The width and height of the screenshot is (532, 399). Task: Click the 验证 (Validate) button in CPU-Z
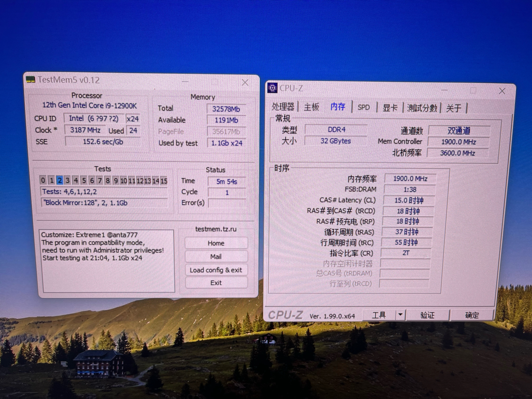point(428,315)
